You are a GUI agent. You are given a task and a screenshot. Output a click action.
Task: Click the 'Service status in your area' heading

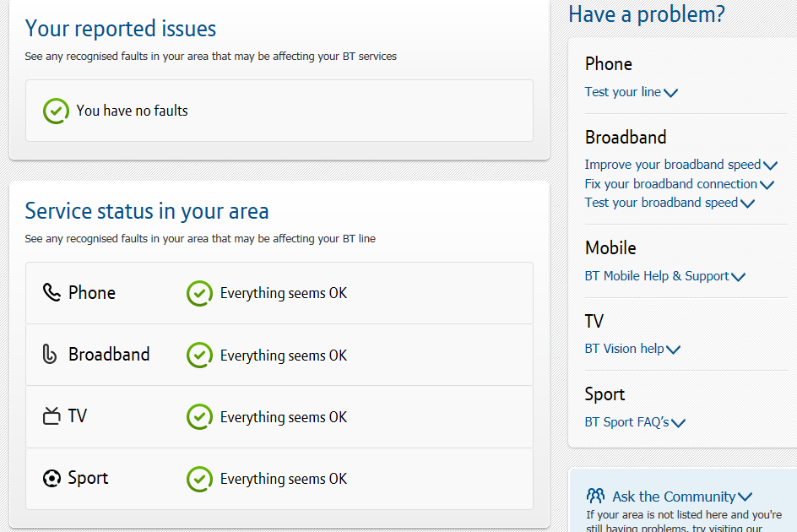147,211
